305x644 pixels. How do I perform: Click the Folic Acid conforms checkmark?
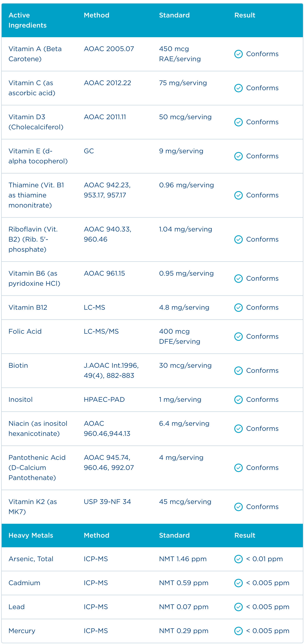pyautogui.click(x=238, y=336)
